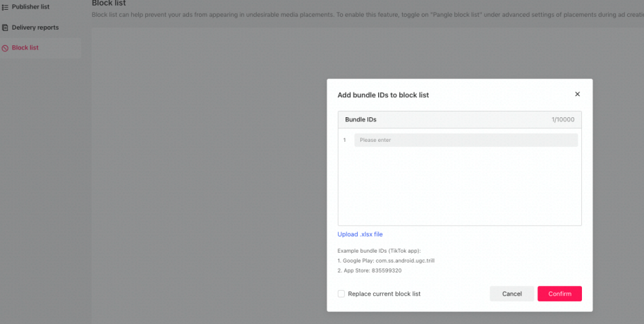This screenshot has width=644, height=324.
Task: Click the App Store example ID 835599320
Action: click(x=387, y=270)
